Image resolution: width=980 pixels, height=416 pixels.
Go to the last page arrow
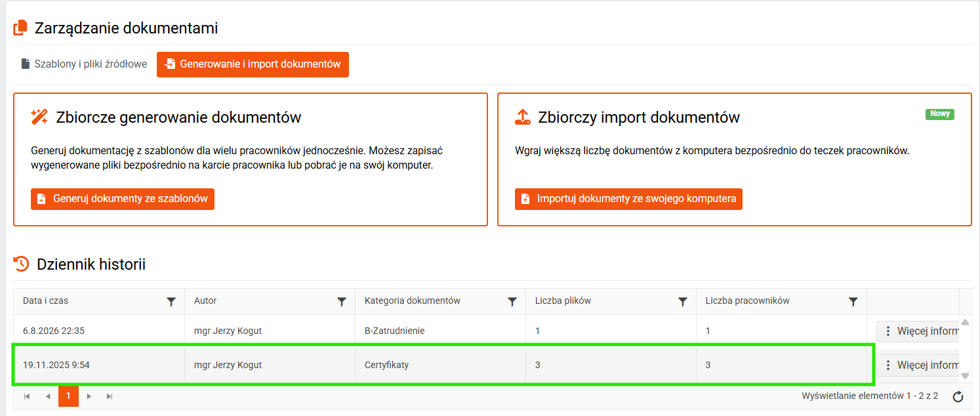pyautogui.click(x=110, y=396)
